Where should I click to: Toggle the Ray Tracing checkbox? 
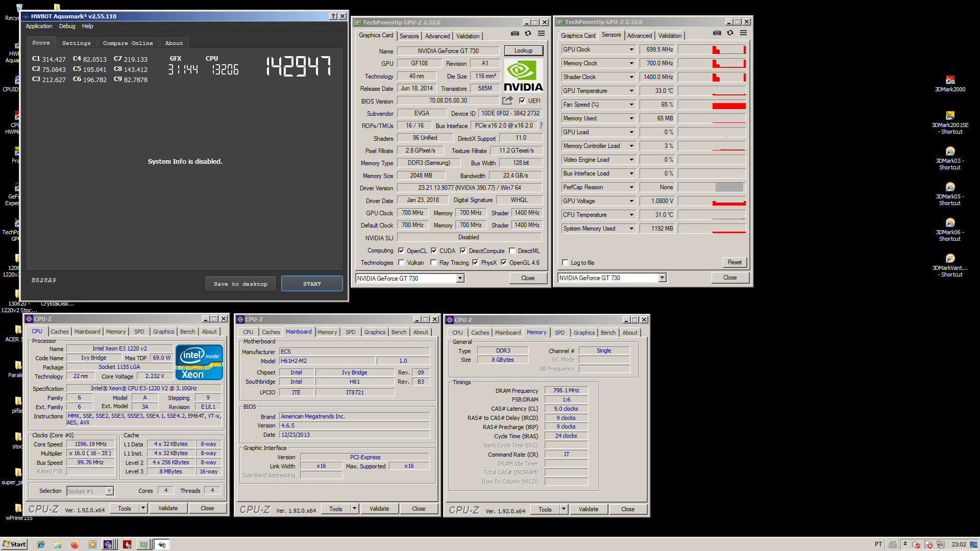(x=433, y=262)
